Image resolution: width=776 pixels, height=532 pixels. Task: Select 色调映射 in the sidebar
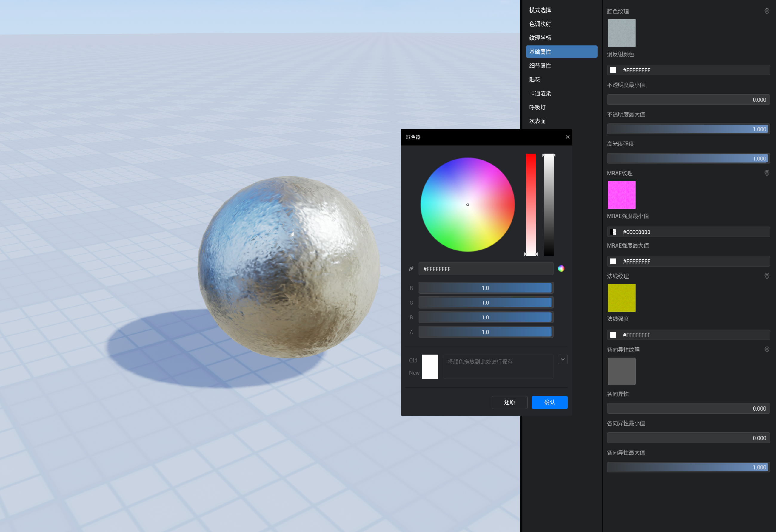(561, 24)
